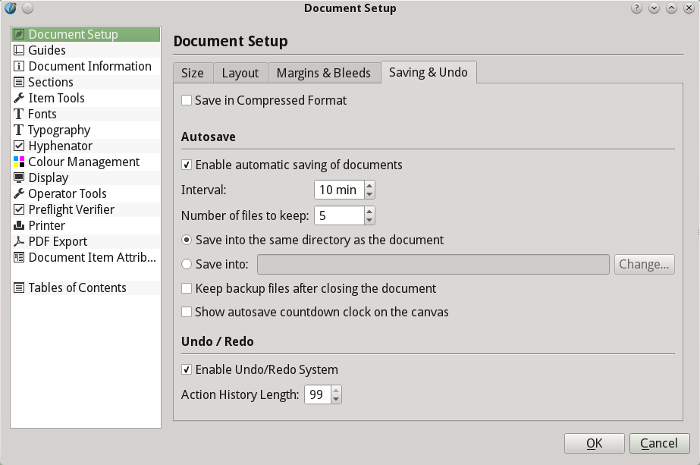The height and width of the screenshot is (465, 700).
Task: Open the Guides settings icon in sidebar
Action: pyautogui.click(x=19, y=50)
